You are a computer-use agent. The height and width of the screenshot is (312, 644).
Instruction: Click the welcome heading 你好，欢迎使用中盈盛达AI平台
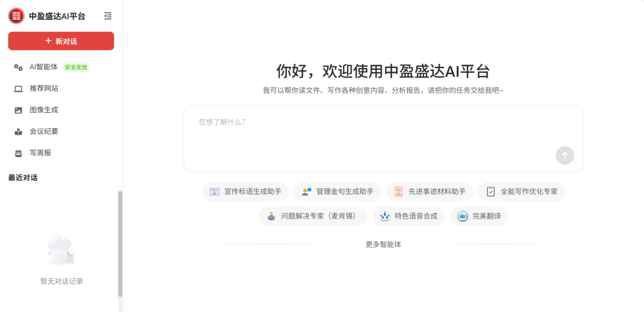coord(383,71)
